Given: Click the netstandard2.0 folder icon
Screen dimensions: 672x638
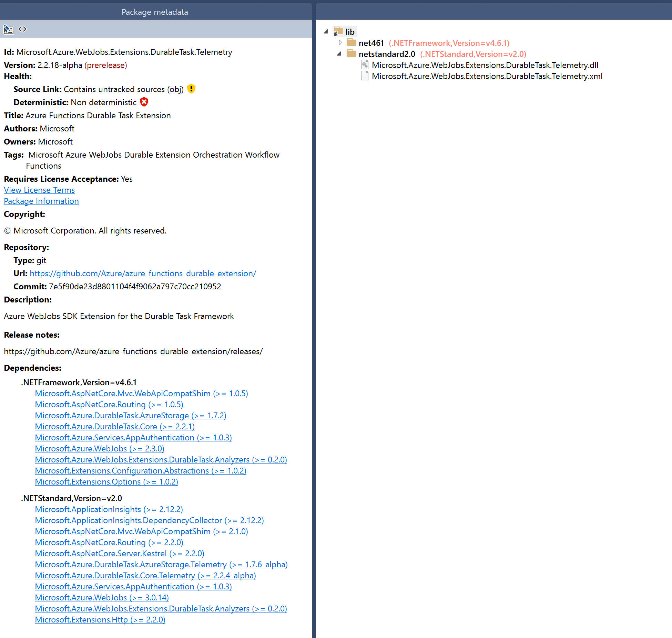Looking at the screenshot, I should pos(351,54).
